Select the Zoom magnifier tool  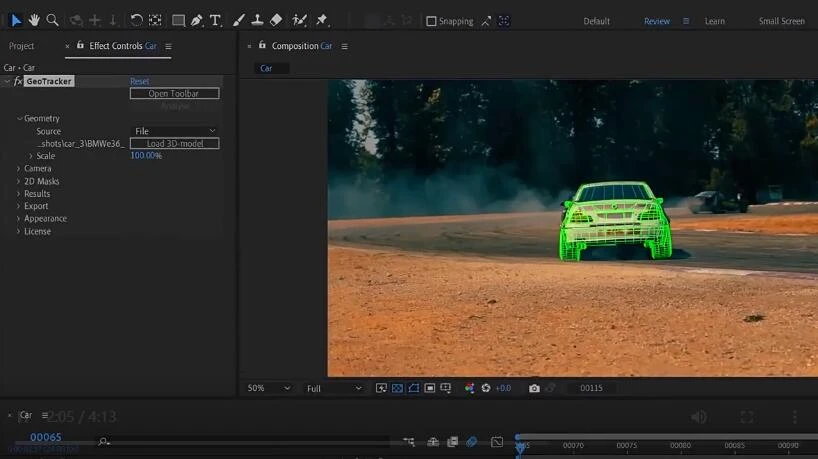(x=52, y=20)
